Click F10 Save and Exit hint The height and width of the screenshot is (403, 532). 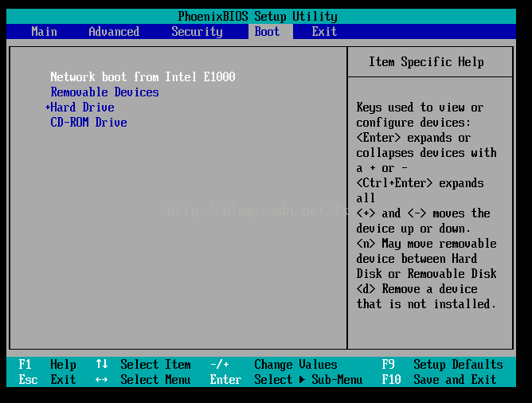(x=439, y=380)
